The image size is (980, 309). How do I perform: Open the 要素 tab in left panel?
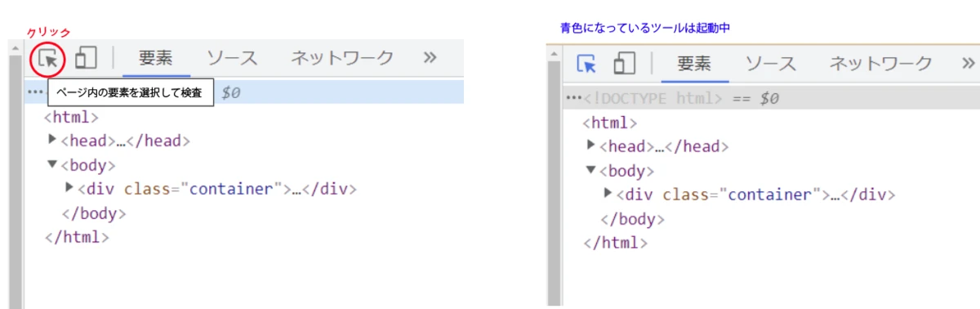click(155, 58)
